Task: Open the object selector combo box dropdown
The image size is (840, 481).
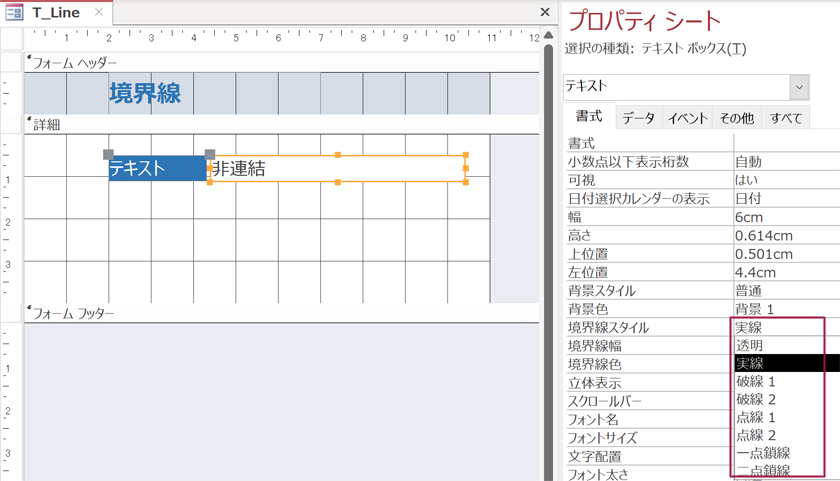Action: pos(799,87)
